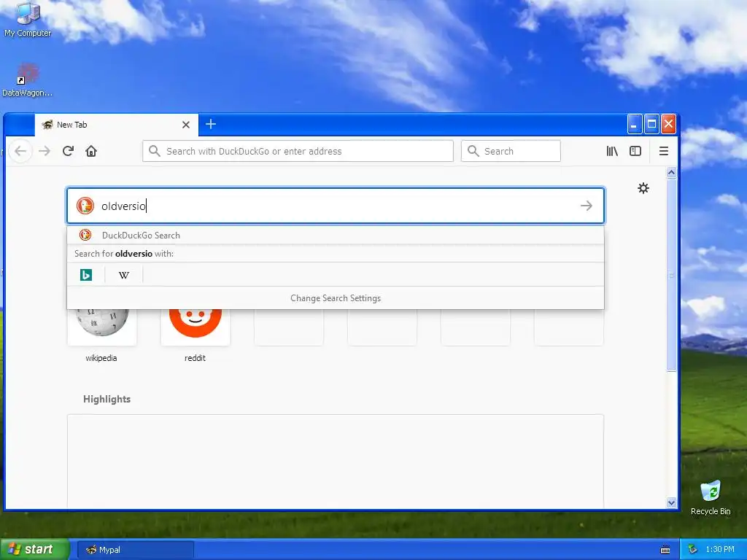Screen dimensions: 747x560
Task: Open the Home page button
Action: (91, 151)
